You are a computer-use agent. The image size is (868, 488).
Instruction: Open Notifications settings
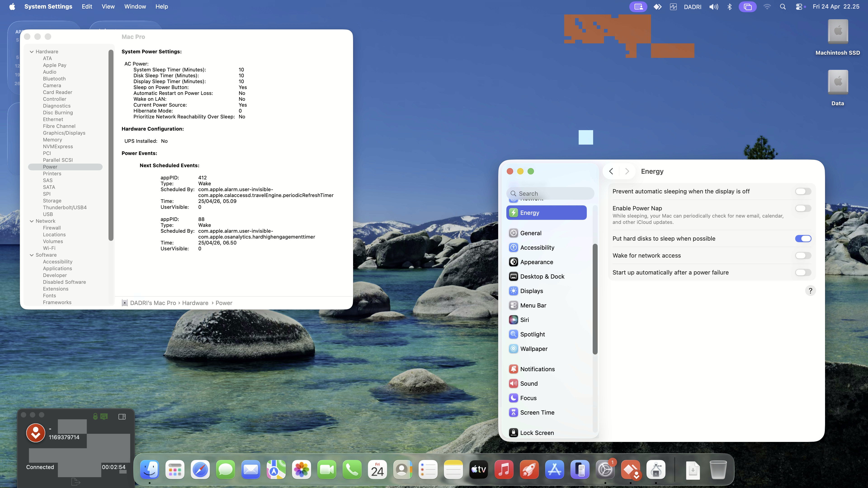coord(546,369)
